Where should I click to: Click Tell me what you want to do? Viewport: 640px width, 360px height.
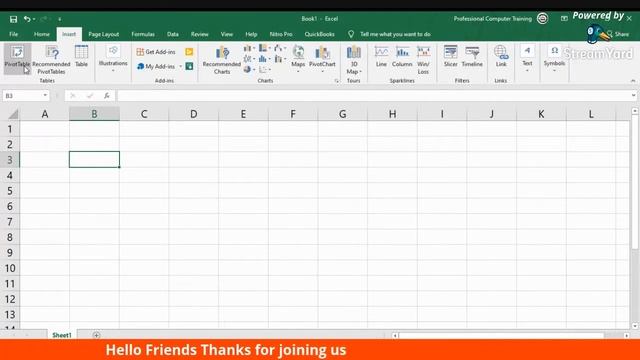click(x=395, y=34)
